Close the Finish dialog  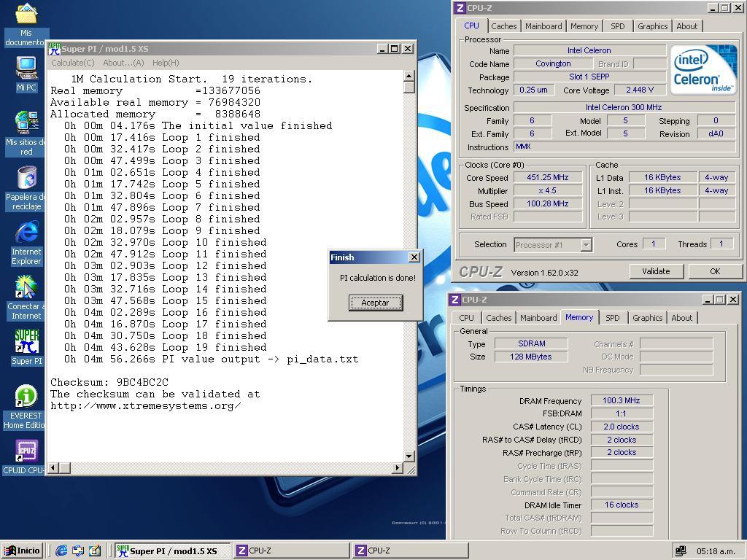point(414,257)
